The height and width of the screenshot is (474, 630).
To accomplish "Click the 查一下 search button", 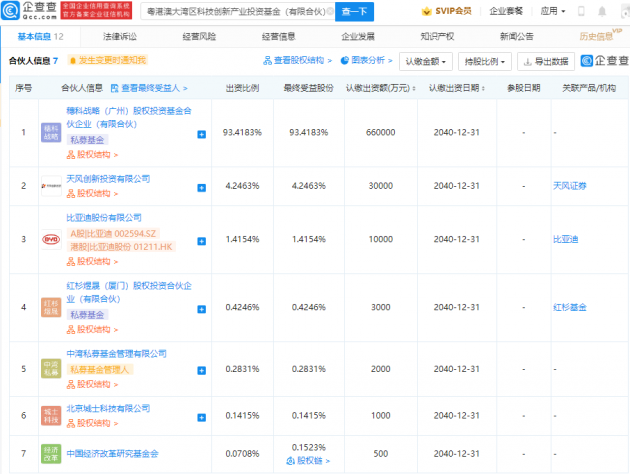I will [x=354, y=12].
